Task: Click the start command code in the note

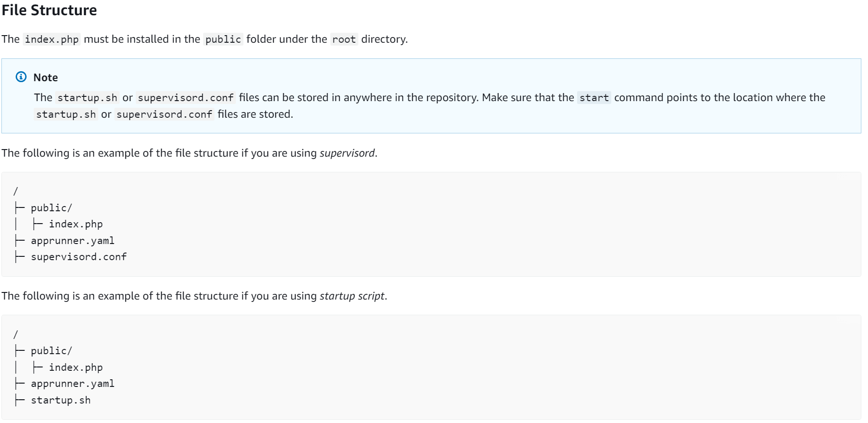Action: tap(594, 98)
